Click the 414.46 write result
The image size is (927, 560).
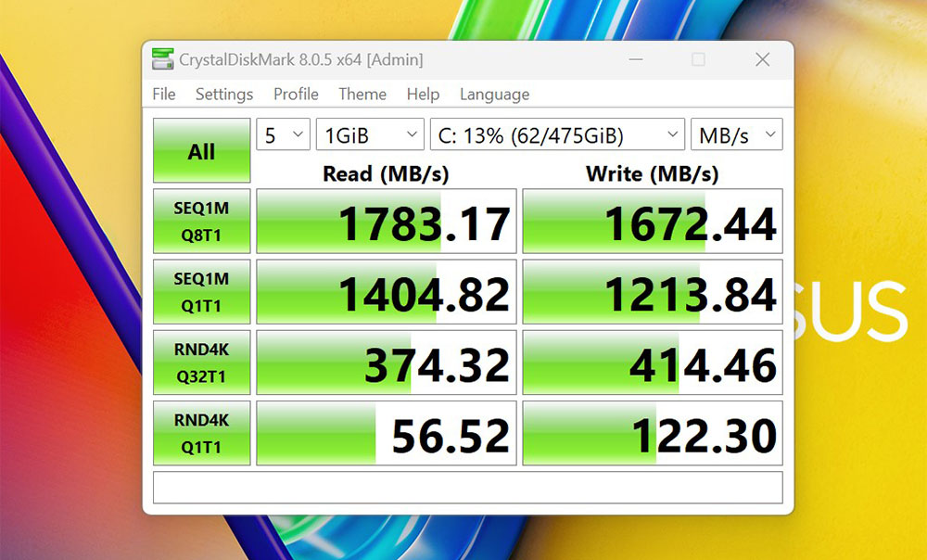tap(653, 363)
